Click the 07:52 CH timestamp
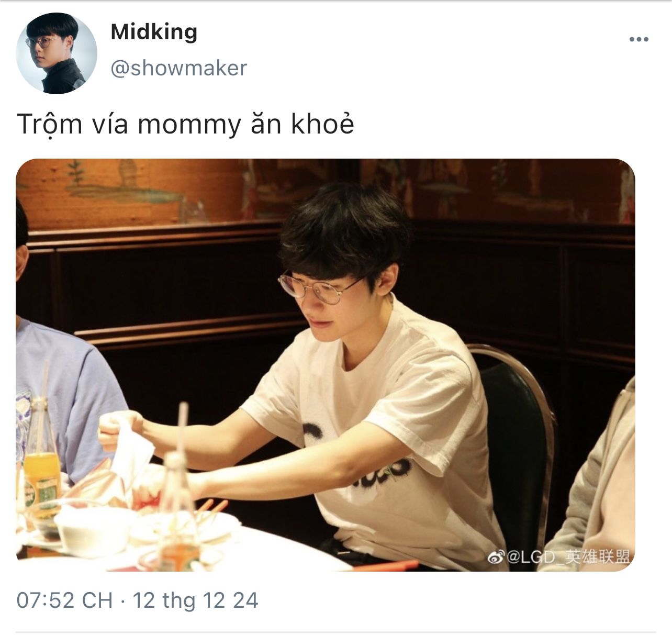 [x=64, y=600]
